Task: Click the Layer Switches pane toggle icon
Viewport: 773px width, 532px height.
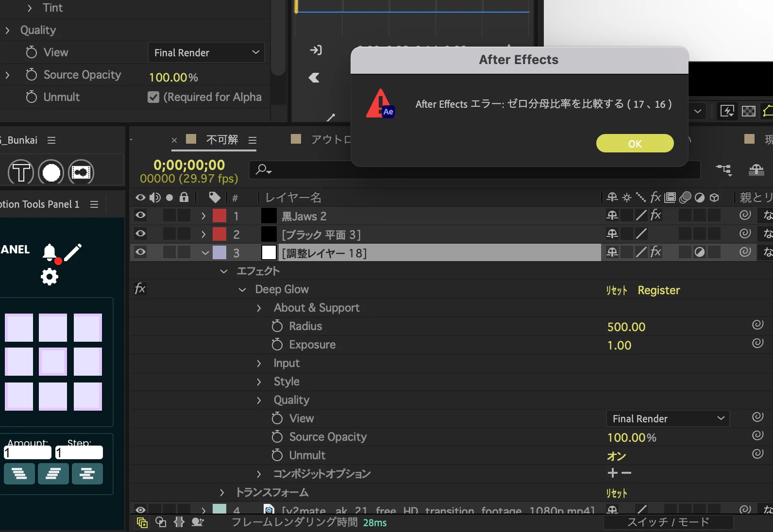Action: (x=142, y=522)
